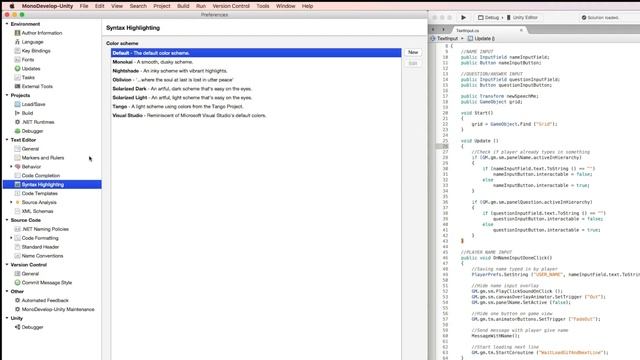Switch to the TextInput.cs tab
The width and height of the screenshot is (640, 360).
point(468,31)
